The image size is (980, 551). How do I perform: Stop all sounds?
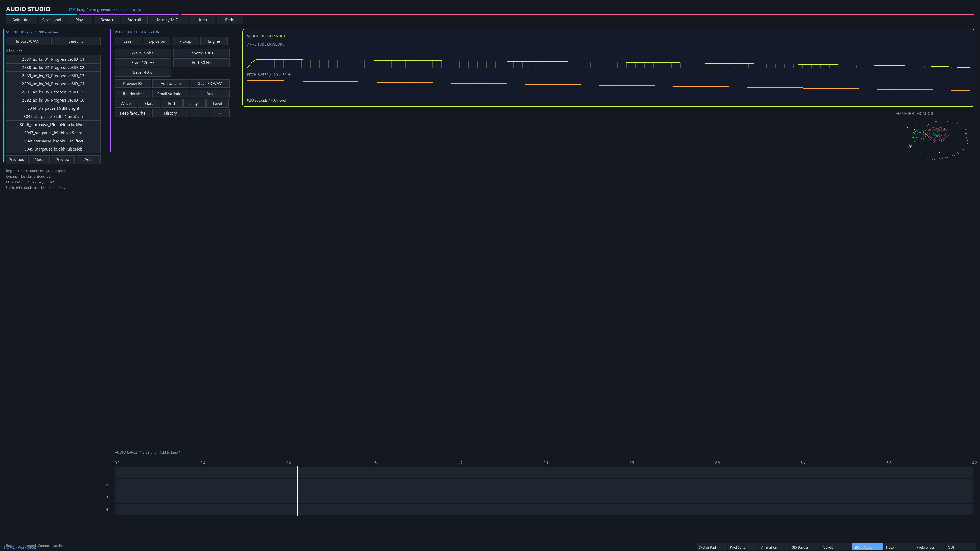tap(134, 20)
